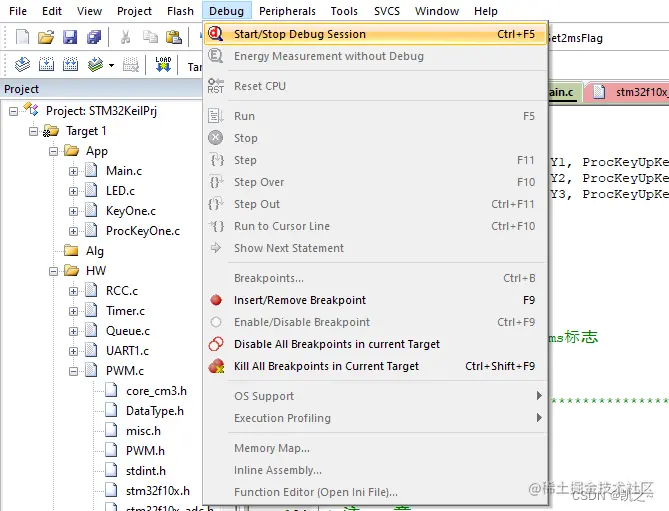
Task: Open the SVCS menu
Action: (x=387, y=11)
